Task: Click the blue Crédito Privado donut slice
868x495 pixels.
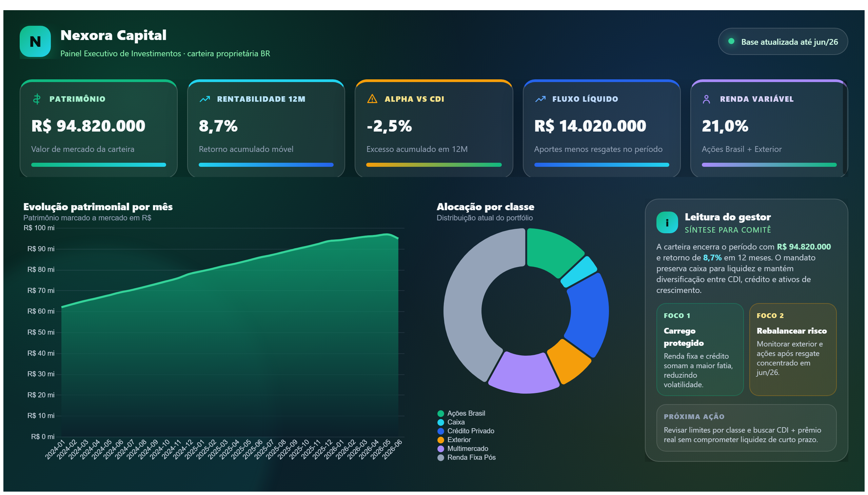Action: (589, 315)
